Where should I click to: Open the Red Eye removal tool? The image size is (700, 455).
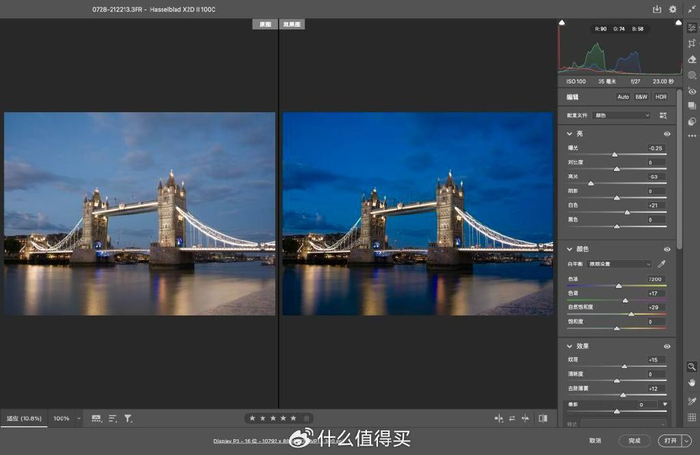point(692,91)
